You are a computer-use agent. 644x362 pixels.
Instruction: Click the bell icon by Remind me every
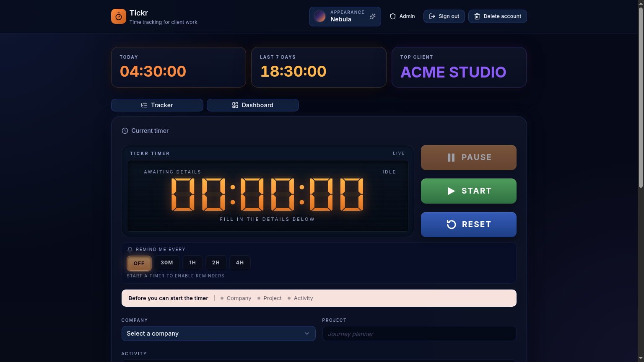(x=130, y=249)
